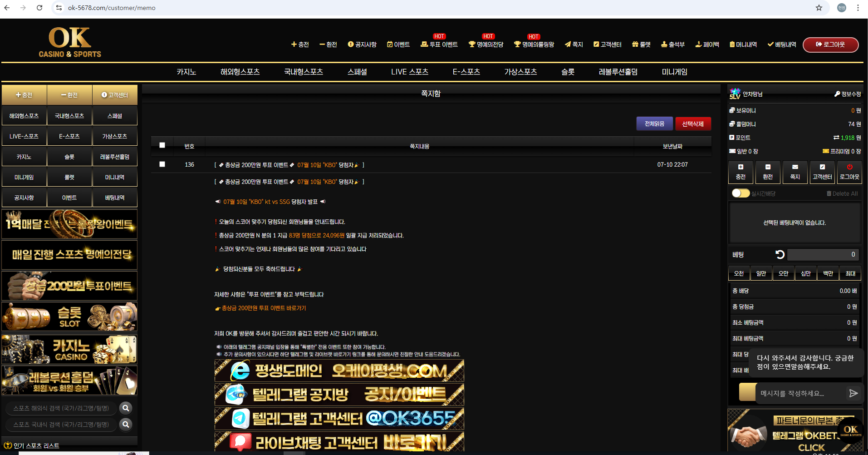This screenshot has height=455, width=868.
Task: Open E-스포츠 main navigation tab
Action: [x=466, y=72]
